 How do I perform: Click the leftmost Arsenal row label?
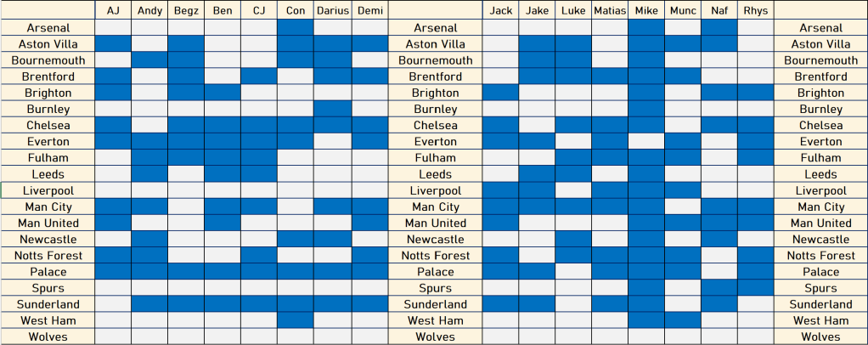pyautogui.click(x=48, y=28)
